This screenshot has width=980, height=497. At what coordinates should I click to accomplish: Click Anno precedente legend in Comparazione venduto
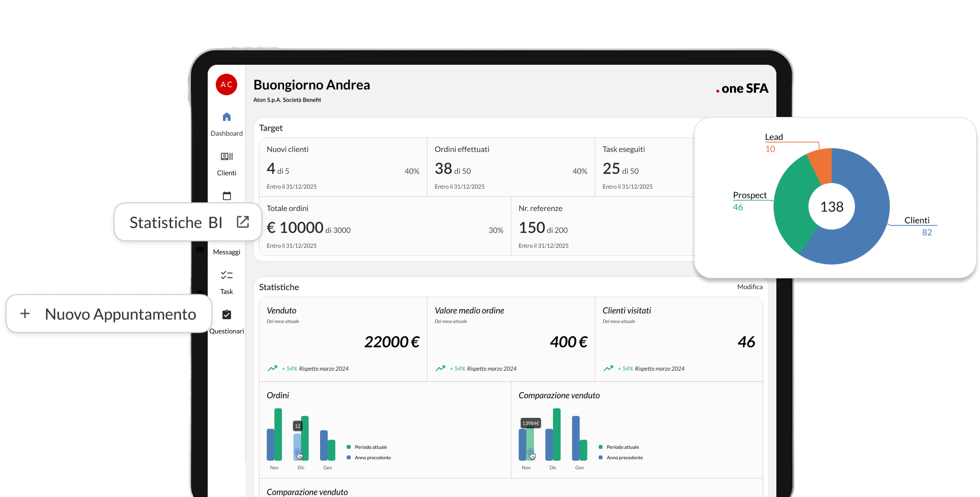(x=620, y=457)
